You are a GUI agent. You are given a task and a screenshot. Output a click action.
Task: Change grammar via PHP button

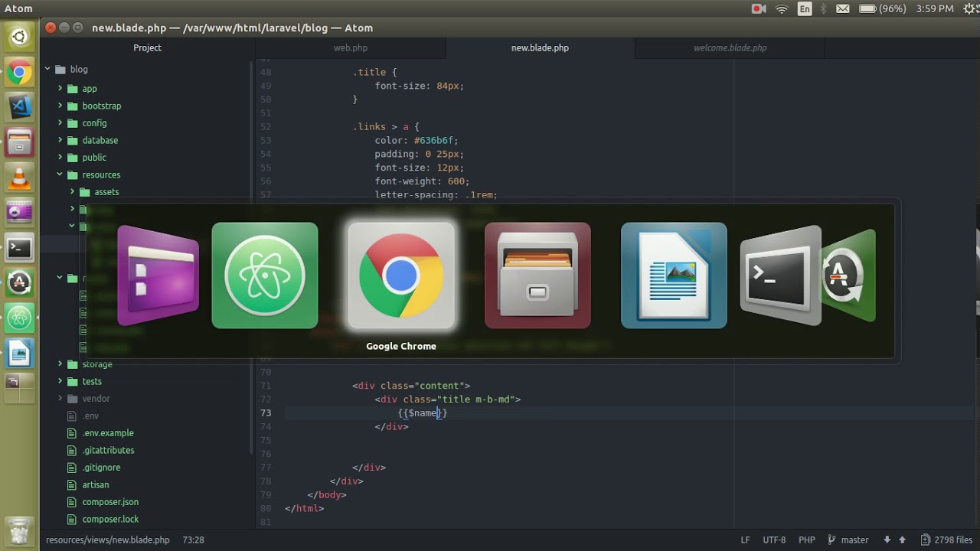[807, 540]
